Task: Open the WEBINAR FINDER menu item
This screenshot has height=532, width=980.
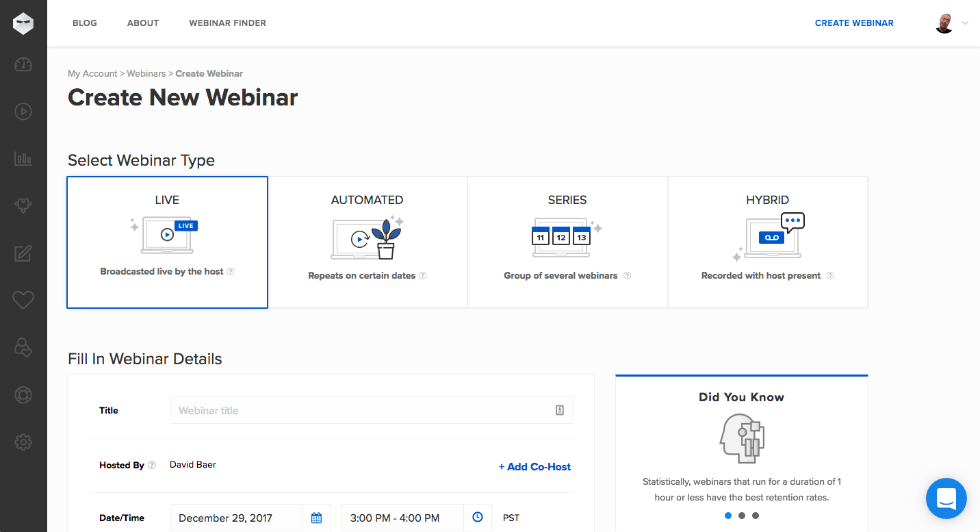Action: (x=227, y=23)
